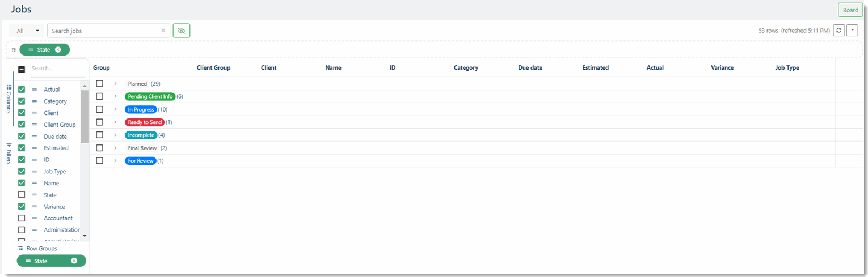Uncheck the Category column checkbox
868x277 pixels.
22,101
